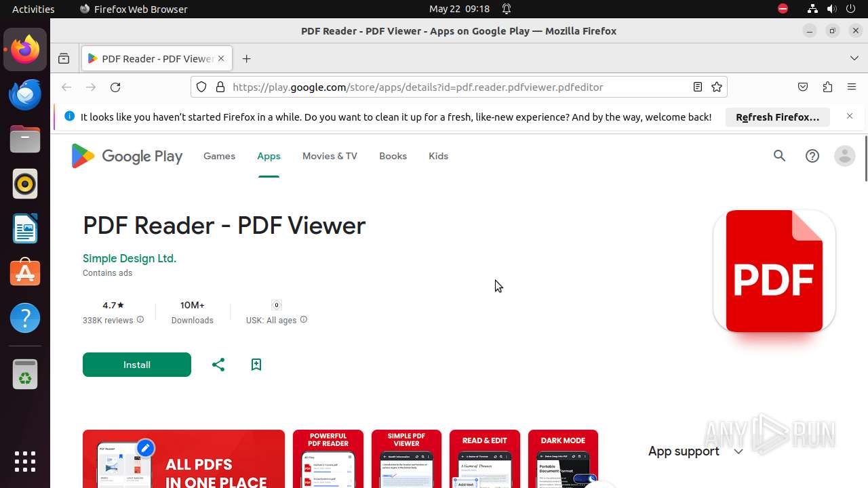The height and width of the screenshot is (488, 868).
Task: Click the page vertical scrollbar
Action: [866, 159]
